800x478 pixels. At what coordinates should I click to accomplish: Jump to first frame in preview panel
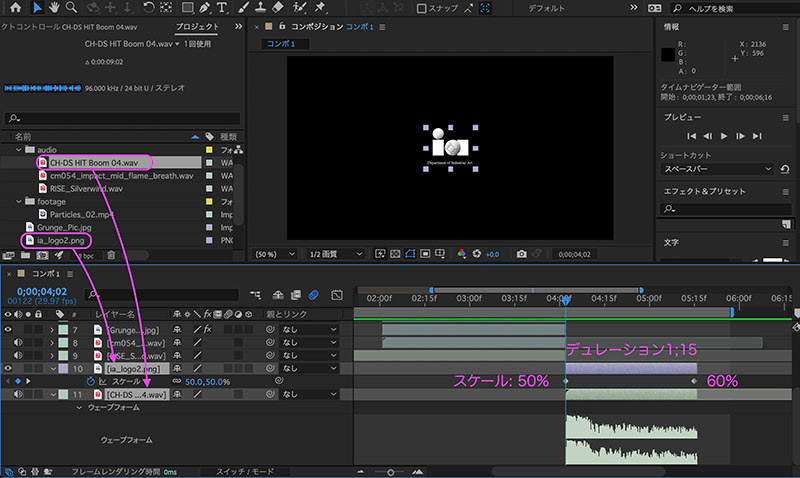tap(691, 136)
